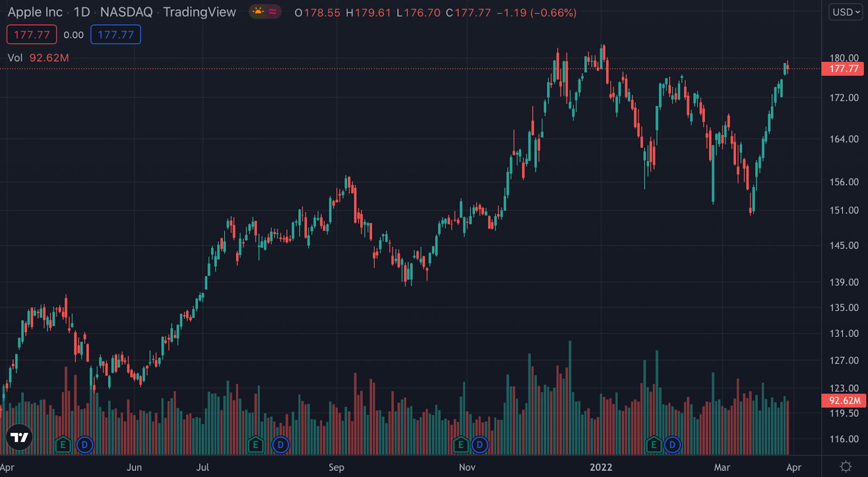Click the Sep label on the time axis
Screen dimensions: 868x477
(x=336, y=467)
